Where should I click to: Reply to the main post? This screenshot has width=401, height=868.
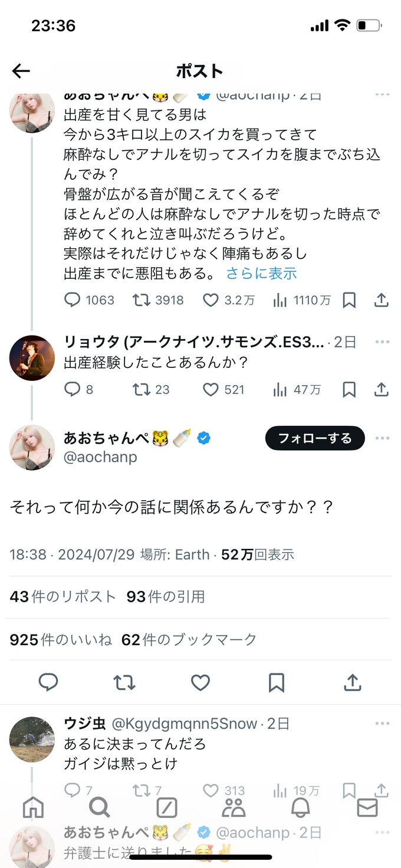48,682
